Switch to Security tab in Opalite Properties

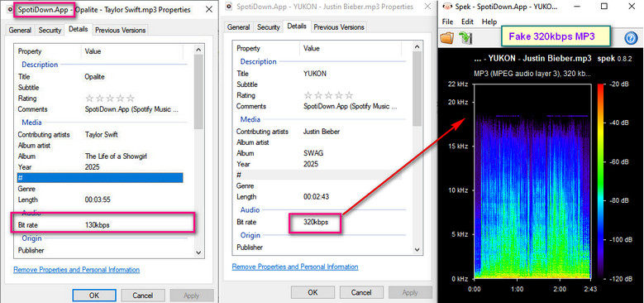click(50, 30)
